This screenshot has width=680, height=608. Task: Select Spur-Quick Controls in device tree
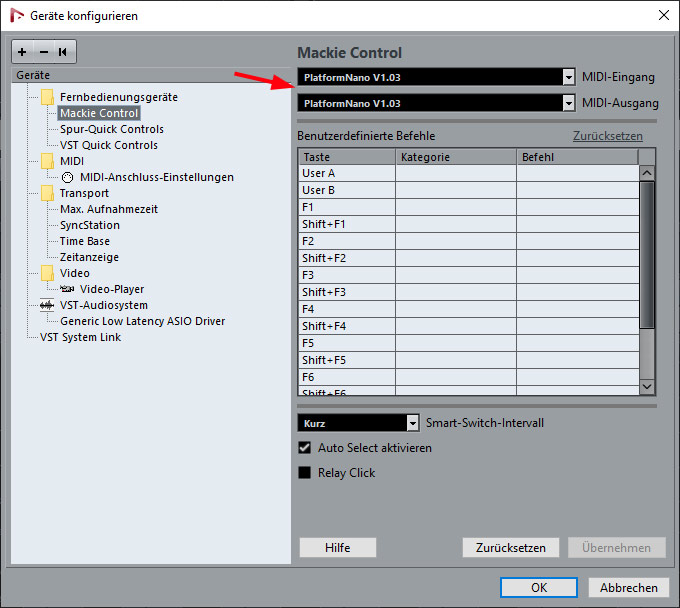coord(111,129)
